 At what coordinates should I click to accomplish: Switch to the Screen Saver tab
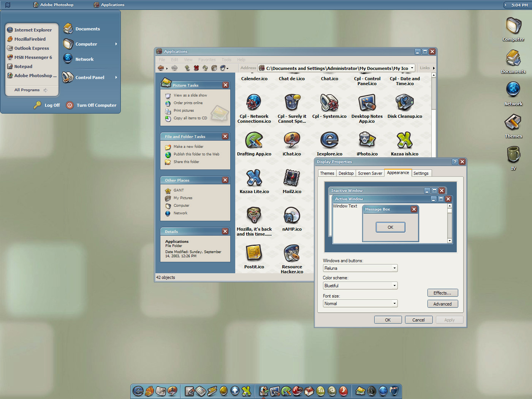click(370, 173)
